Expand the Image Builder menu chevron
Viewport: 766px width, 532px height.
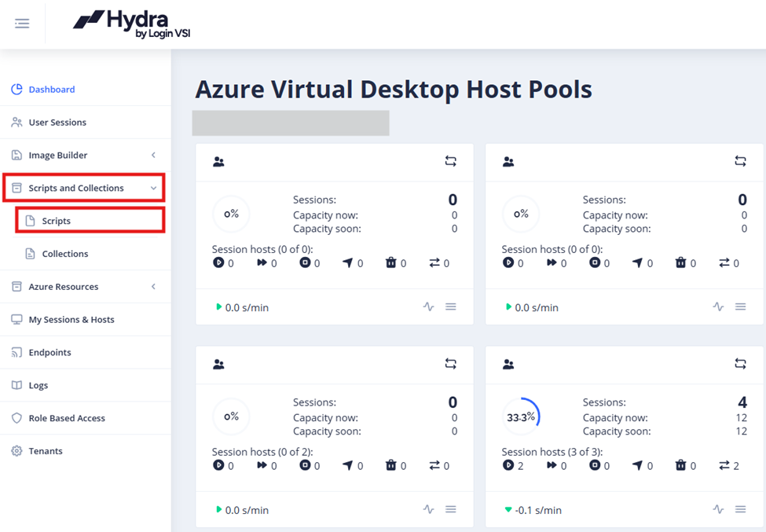coord(154,156)
